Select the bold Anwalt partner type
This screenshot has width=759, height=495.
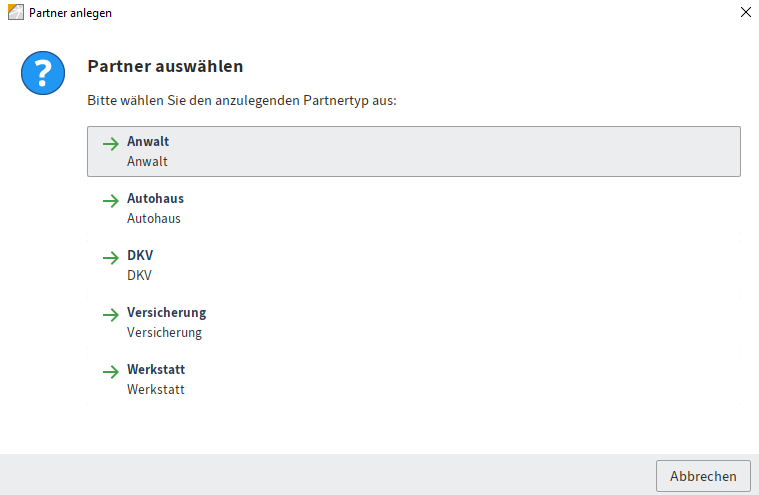148,142
